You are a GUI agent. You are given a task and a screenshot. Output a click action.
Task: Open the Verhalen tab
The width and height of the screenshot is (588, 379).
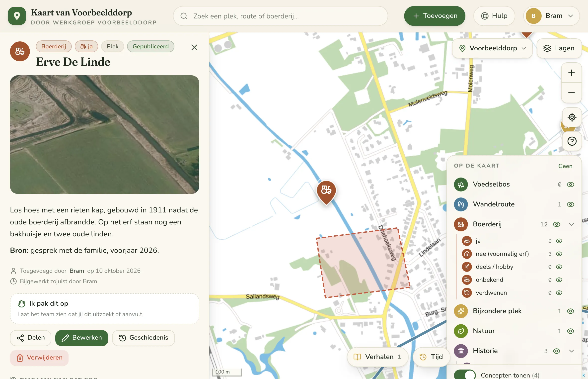pyautogui.click(x=377, y=357)
